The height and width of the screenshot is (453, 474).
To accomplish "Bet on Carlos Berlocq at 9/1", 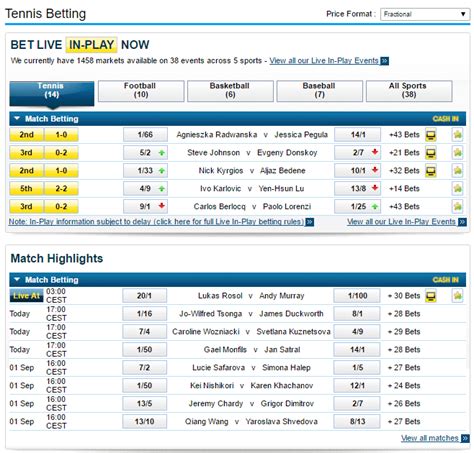I will [x=145, y=207].
